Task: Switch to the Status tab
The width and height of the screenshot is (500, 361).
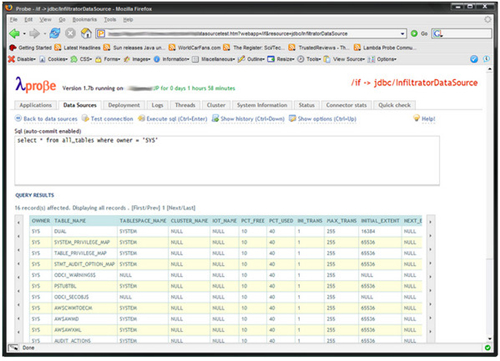Action: click(307, 105)
